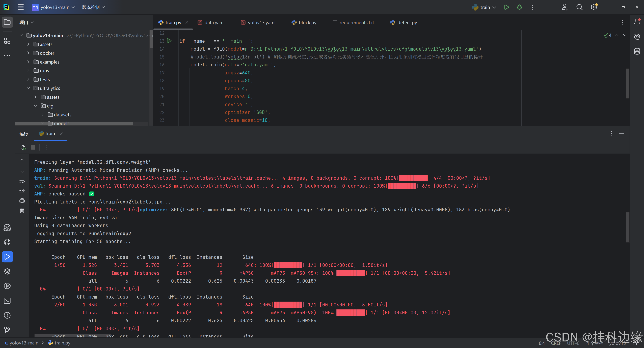
Task: Collapse the cfg folder
Action: pos(35,106)
